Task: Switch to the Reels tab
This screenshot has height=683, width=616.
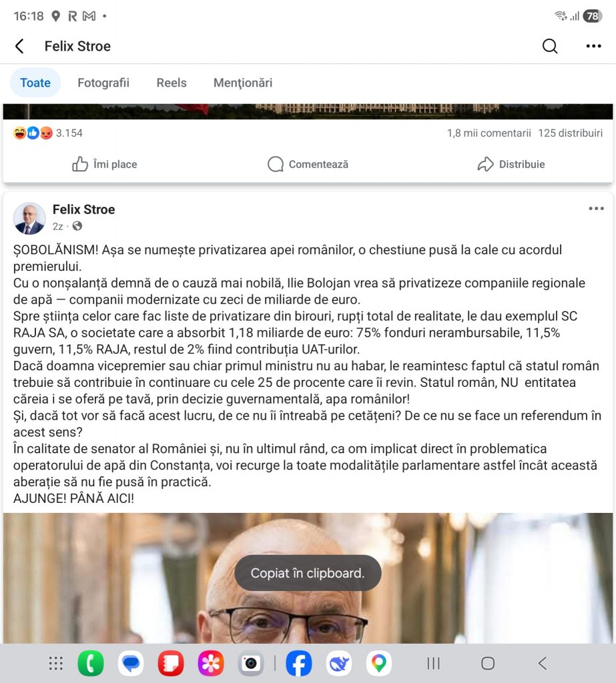Action: click(x=172, y=83)
